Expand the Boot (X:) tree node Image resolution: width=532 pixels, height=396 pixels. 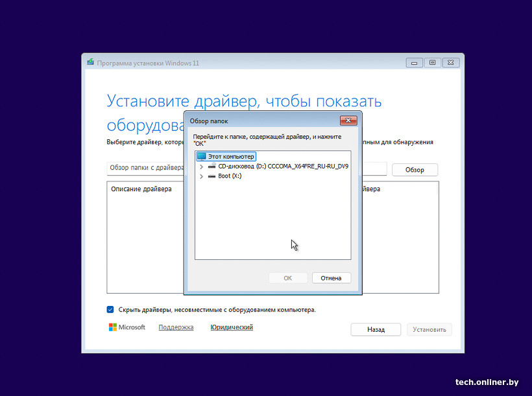point(201,176)
